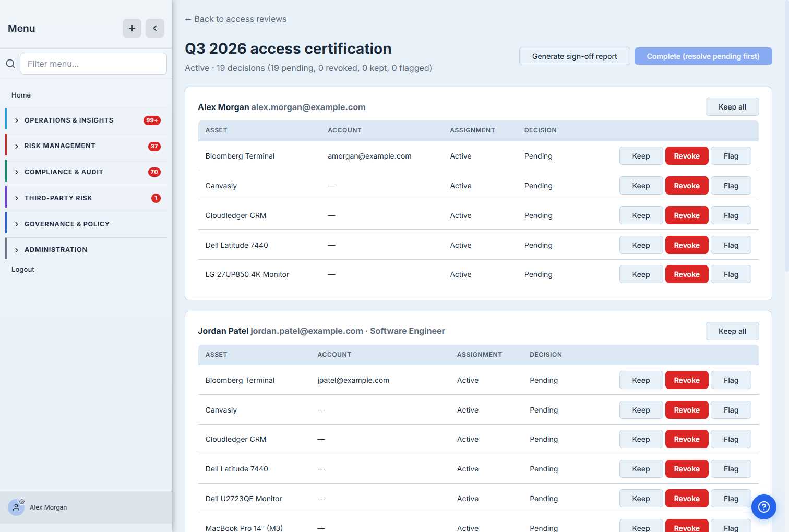Screen dimensions: 789x532
Task: Open the GOVERNANCE & POLICY section label
Action: pos(67,224)
